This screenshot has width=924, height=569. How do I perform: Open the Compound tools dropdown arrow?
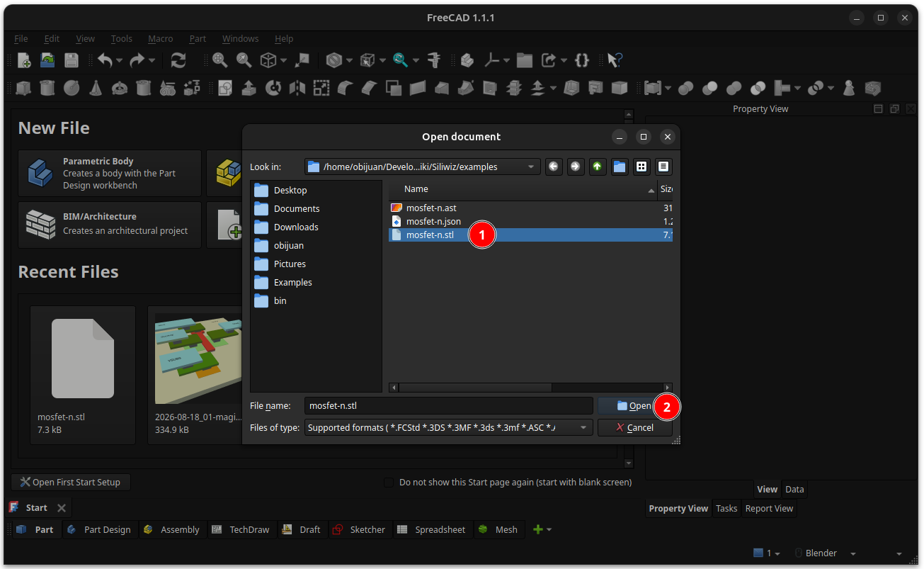click(666, 88)
